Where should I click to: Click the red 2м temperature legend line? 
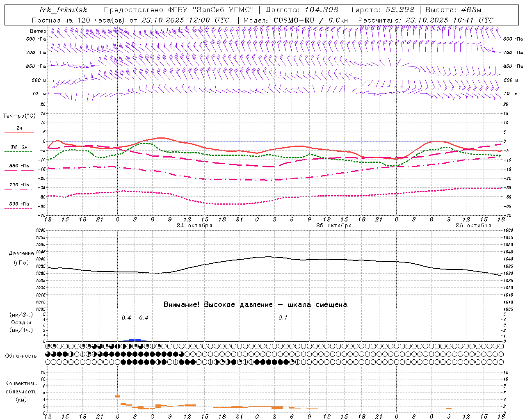19,132
